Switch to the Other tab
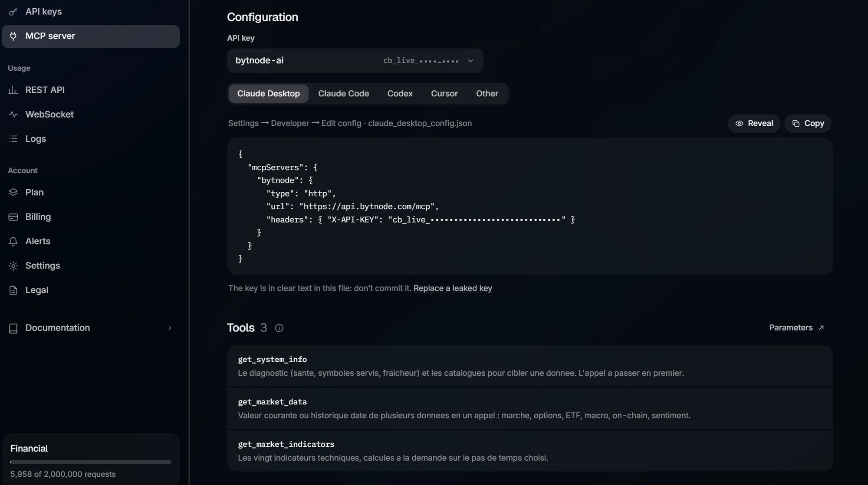Image resolution: width=868 pixels, height=485 pixels. pyautogui.click(x=487, y=94)
